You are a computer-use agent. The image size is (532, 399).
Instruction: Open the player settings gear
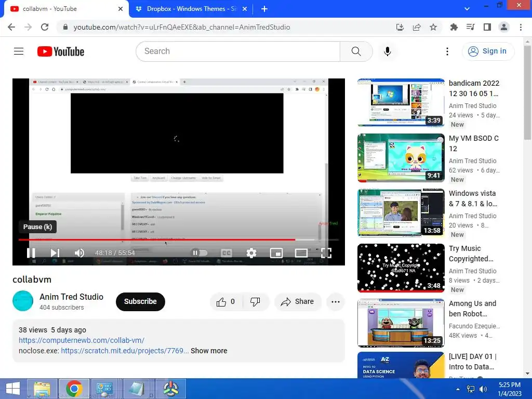(x=251, y=253)
